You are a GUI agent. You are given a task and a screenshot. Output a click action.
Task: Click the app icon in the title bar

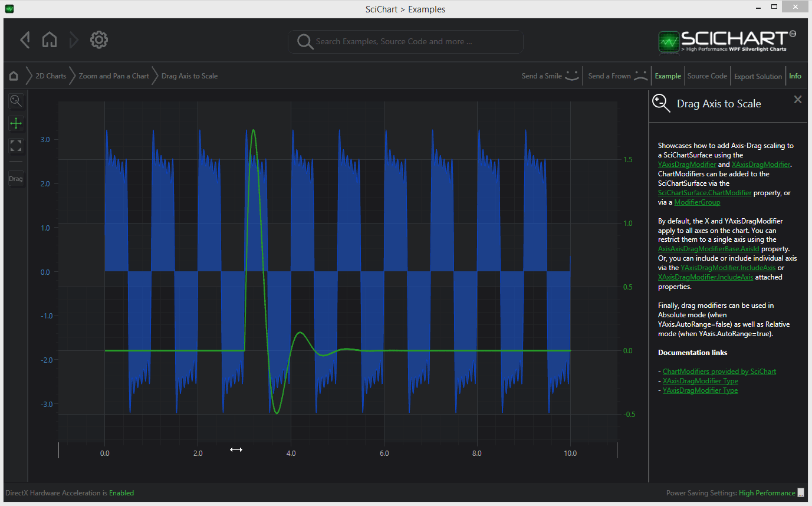(x=9, y=9)
